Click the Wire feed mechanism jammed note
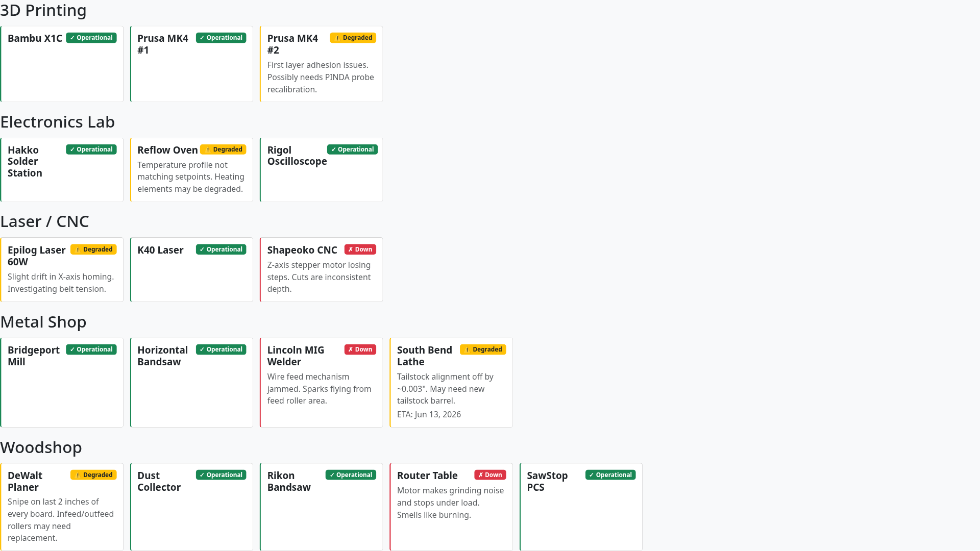This screenshot has width=980, height=551. (320, 389)
